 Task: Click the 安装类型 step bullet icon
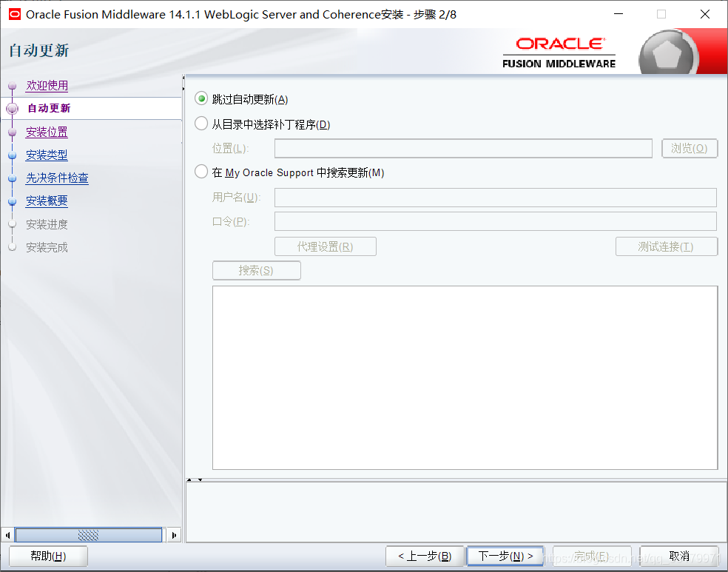(13, 155)
